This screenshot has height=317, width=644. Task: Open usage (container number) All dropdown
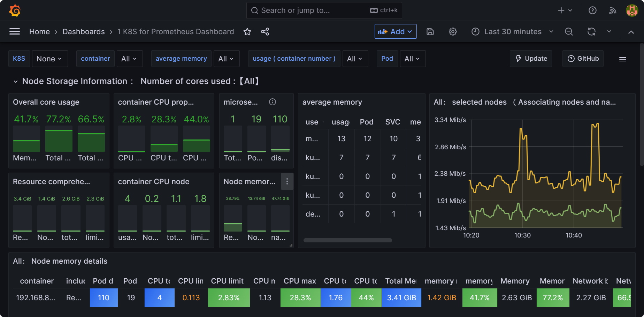tap(355, 59)
